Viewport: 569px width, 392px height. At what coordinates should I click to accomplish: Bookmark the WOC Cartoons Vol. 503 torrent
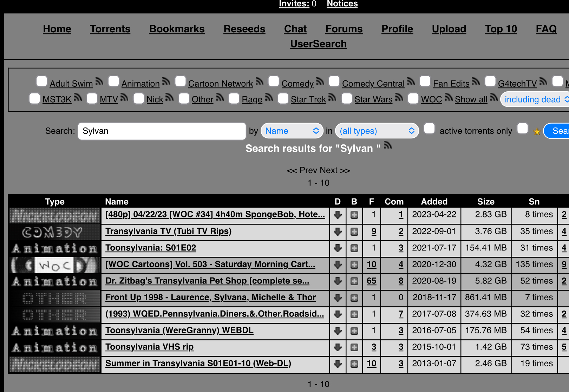tap(354, 264)
